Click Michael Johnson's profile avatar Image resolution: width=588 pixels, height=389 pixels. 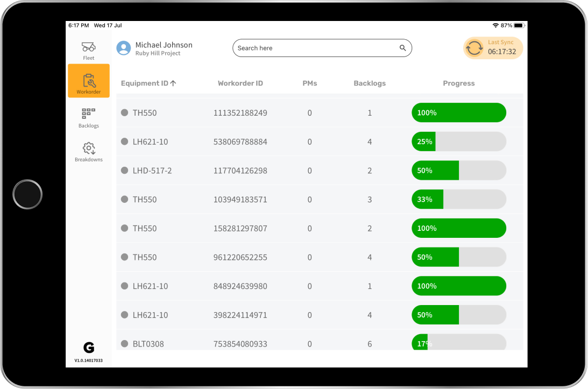click(124, 48)
